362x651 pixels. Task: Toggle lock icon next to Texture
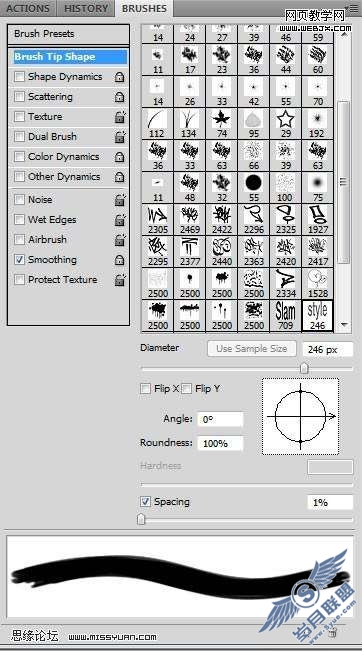pos(120,117)
